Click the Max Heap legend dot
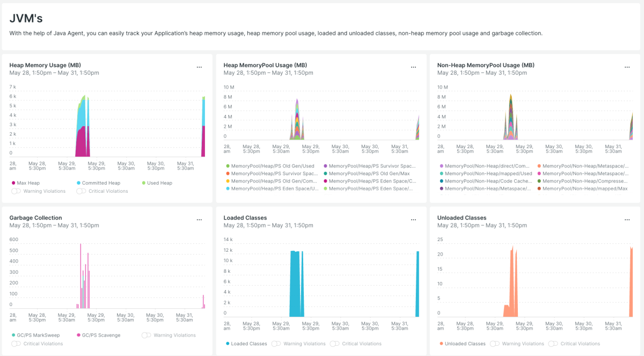The width and height of the screenshot is (644, 356). (x=13, y=183)
